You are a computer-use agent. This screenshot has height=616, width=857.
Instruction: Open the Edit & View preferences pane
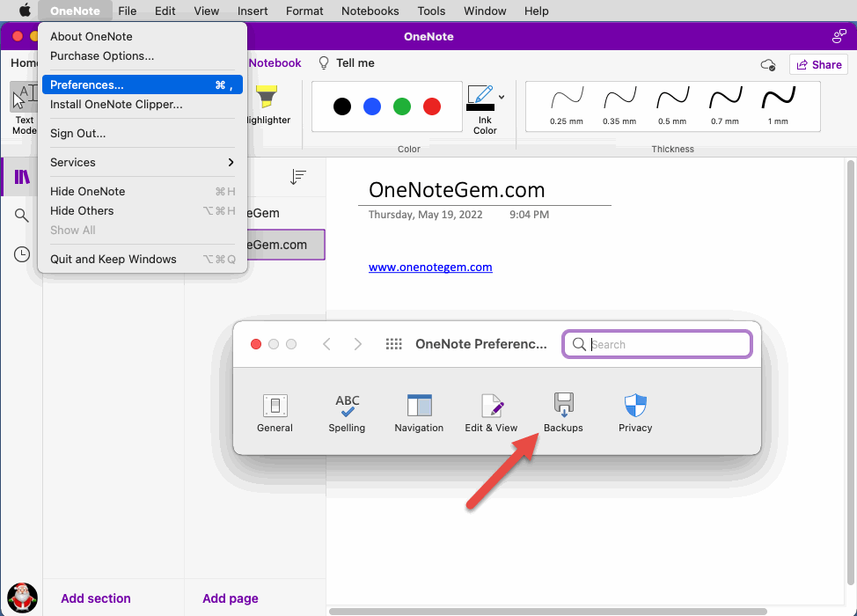tap(491, 414)
